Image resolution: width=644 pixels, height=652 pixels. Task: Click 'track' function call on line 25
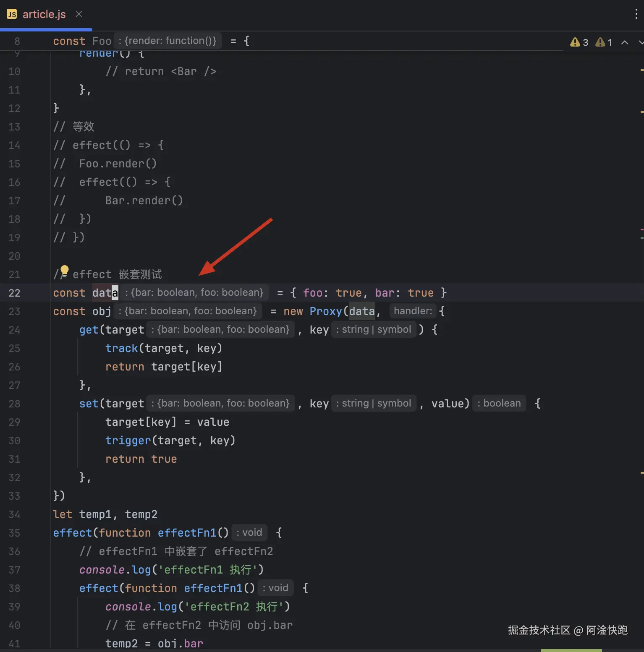coord(122,348)
